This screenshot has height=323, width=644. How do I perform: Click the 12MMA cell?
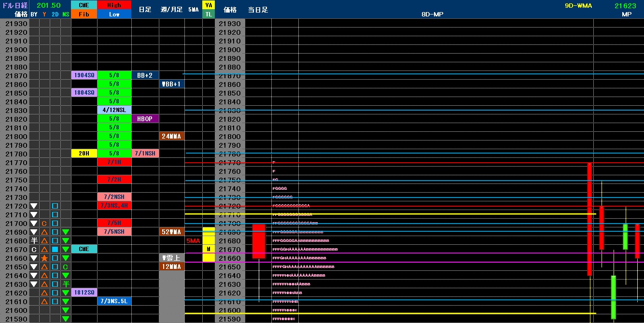coord(172,267)
